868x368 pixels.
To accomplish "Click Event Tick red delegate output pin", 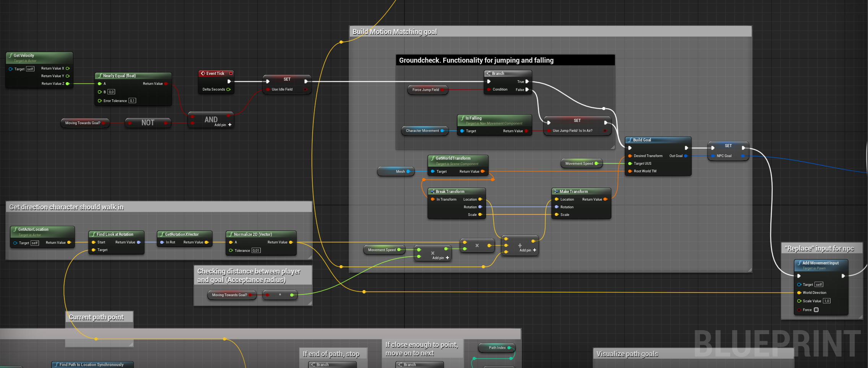I will click(x=231, y=73).
